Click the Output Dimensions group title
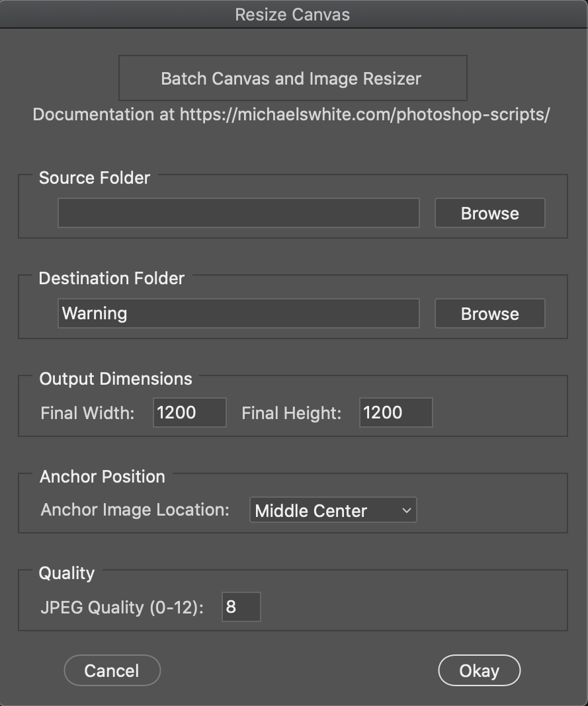 pos(116,379)
